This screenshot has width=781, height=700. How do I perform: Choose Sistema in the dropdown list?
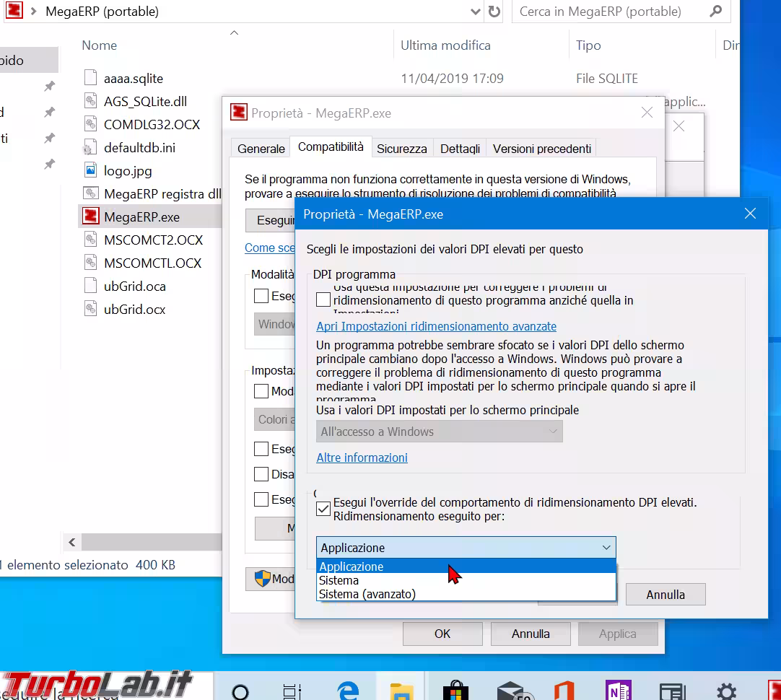(466, 580)
